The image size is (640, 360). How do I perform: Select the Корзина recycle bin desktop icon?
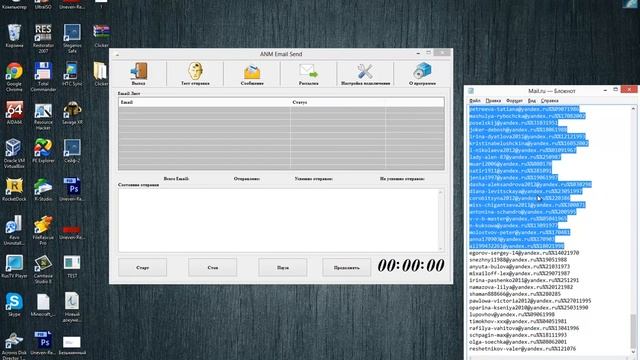point(14,36)
